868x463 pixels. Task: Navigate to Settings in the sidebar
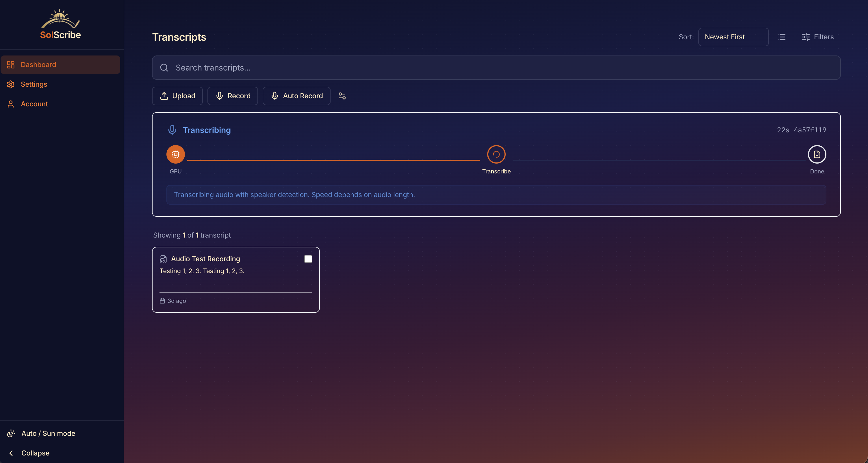(34, 84)
